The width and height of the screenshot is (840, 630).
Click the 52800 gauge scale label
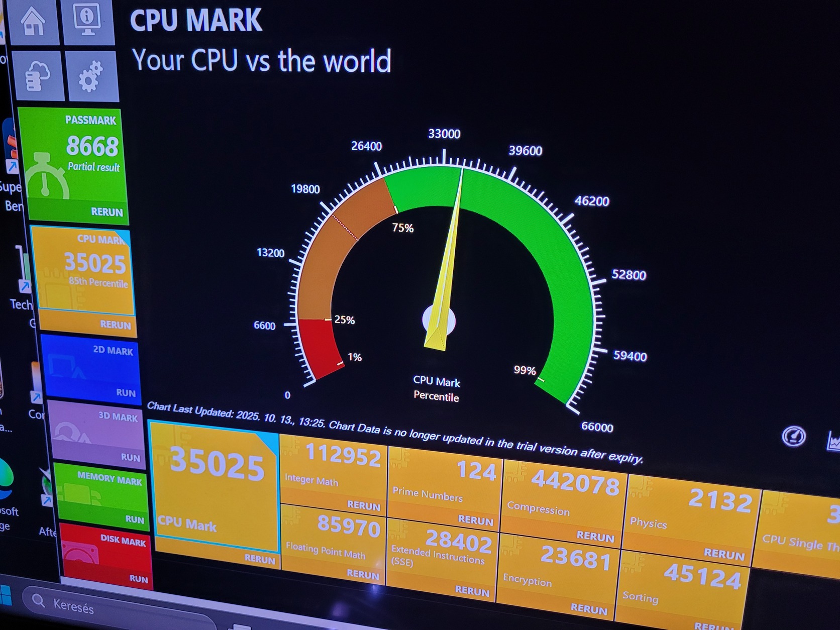tap(628, 275)
